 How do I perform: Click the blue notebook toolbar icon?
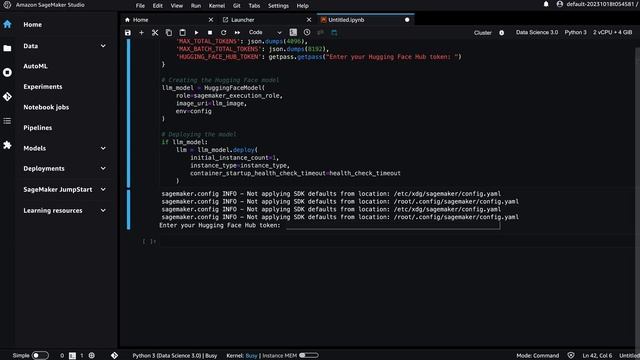[x=334, y=32]
